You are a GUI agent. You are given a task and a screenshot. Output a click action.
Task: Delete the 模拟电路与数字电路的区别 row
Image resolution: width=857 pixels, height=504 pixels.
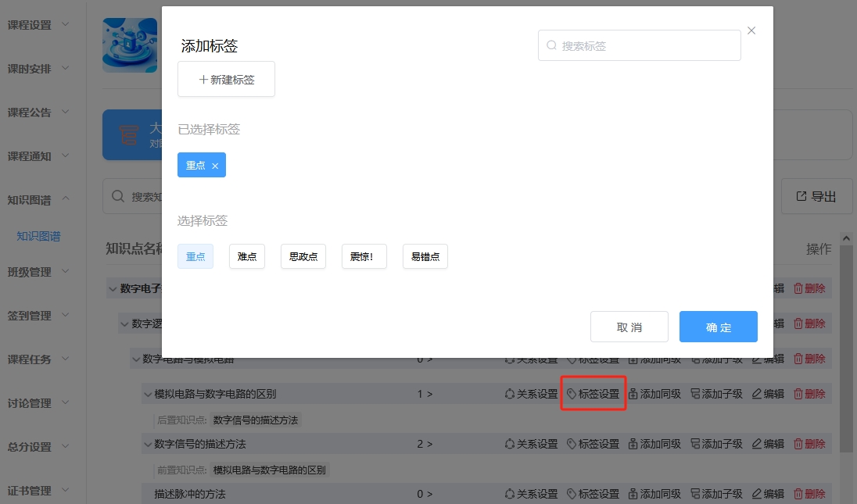click(x=809, y=394)
